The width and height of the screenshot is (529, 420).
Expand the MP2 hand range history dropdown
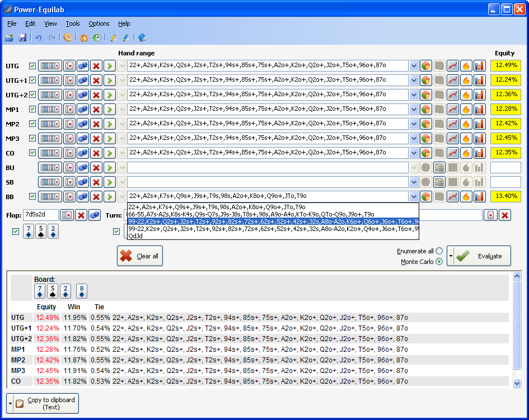coord(414,124)
